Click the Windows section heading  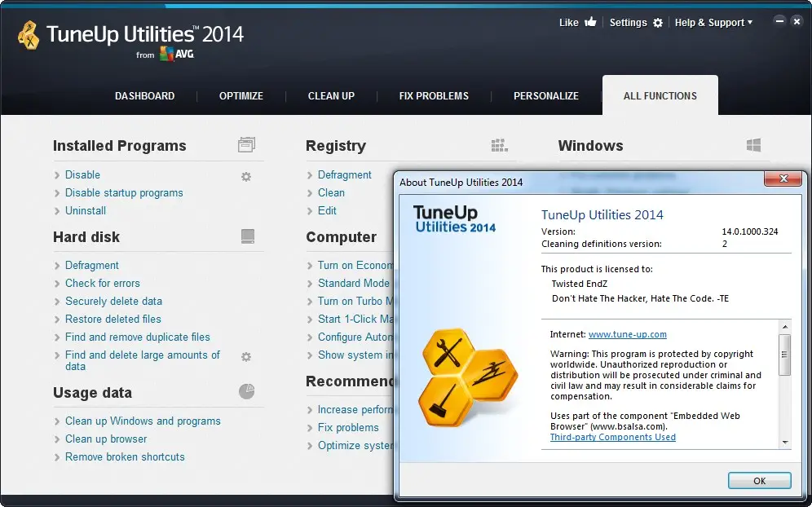point(590,146)
